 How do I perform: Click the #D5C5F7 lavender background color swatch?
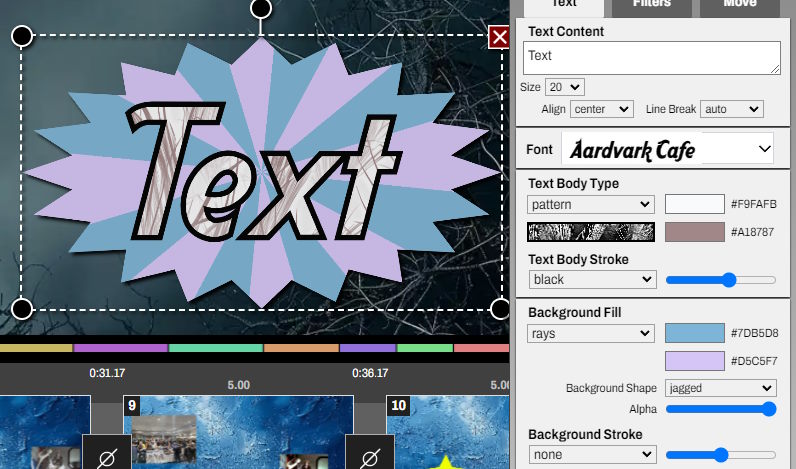tap(694, 361)
